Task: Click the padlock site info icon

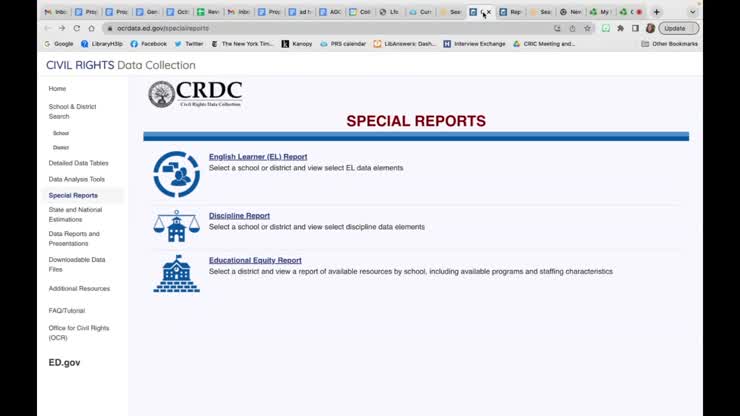Action: coord(109,28)
